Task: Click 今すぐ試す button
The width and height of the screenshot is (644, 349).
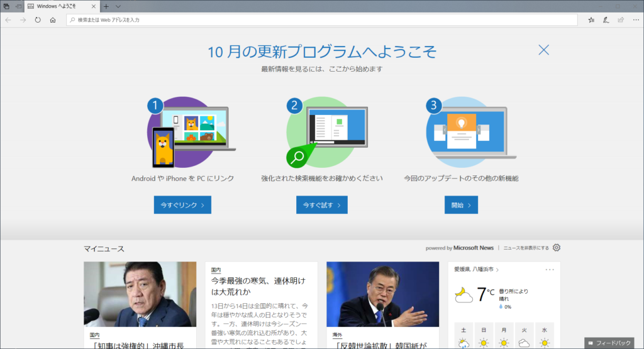Action: pyautogui.click(x=321, y=205)
